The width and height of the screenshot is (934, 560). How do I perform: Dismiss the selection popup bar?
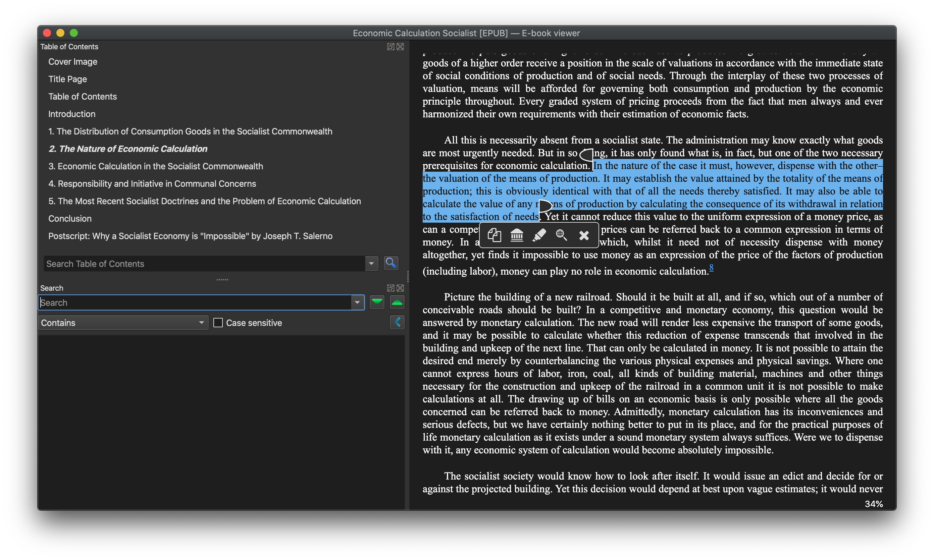coord(584,235)
